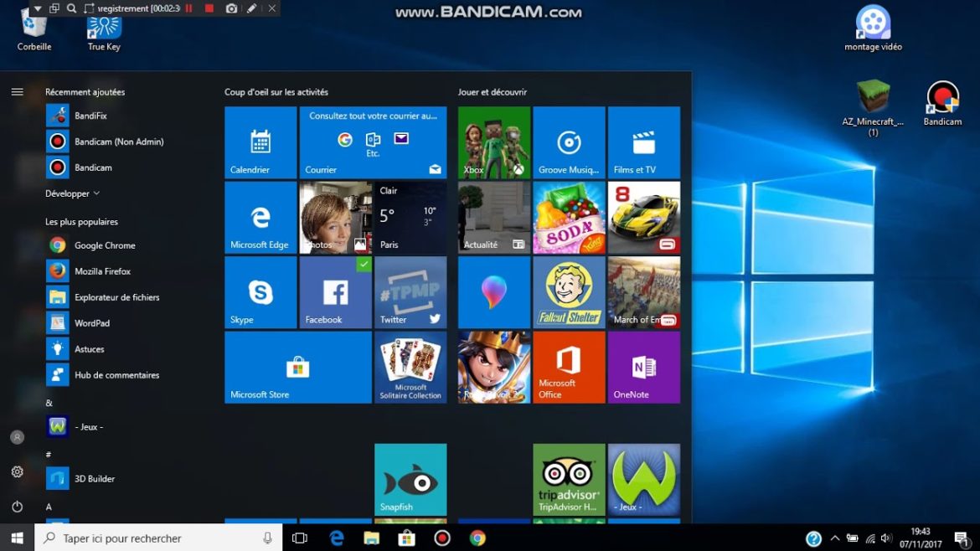This screenshot has width=980, height=551.
Task: Open Settings gear in Start menu
Action: 17,472
